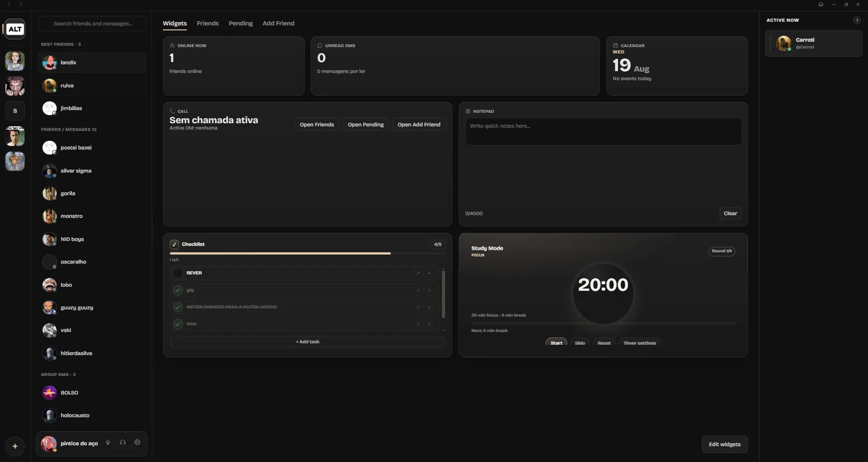
Task: Click the checklist scrollbar
Action: click(443, 294)
